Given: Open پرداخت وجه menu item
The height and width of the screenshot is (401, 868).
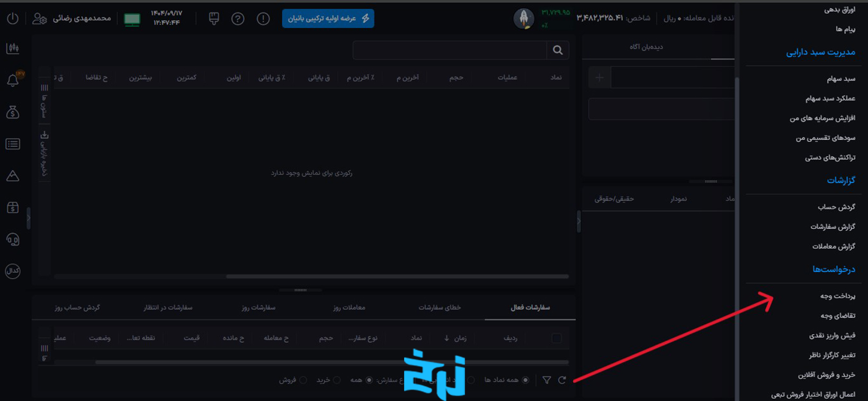Looking at the screenshot, I should (838, 296).
